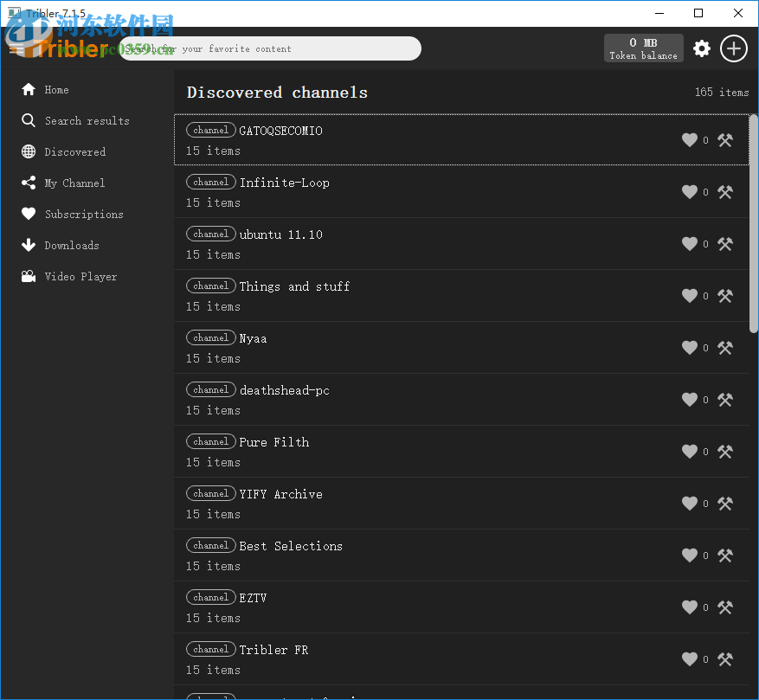The width and height of the screenshot is (759, 700).
Task: Open the Token balance button
Action: click(643, 48)
